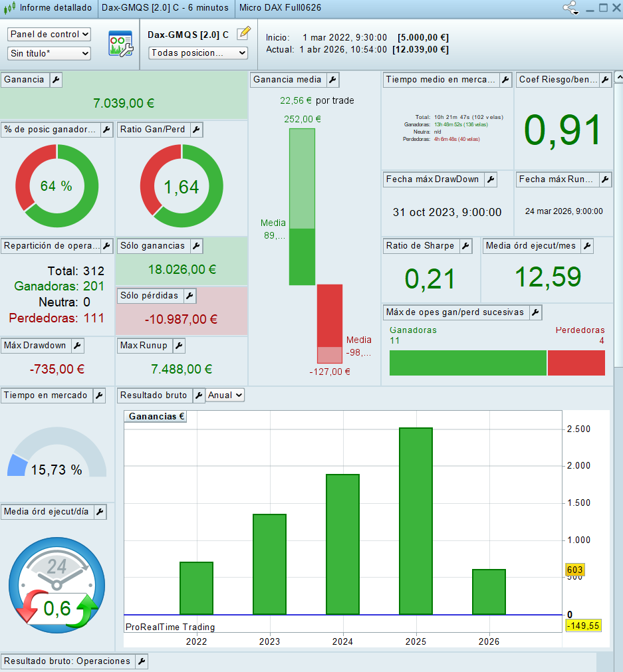Click wrench icon for Ganancia media
The width and height of the screenshot is (623, 672).
point(332,80)
